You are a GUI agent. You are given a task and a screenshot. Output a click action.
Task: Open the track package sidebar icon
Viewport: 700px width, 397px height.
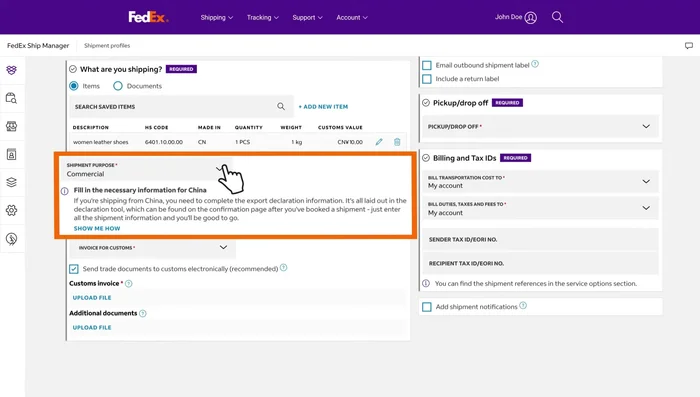pyautogui.click(x=12, y=98)
